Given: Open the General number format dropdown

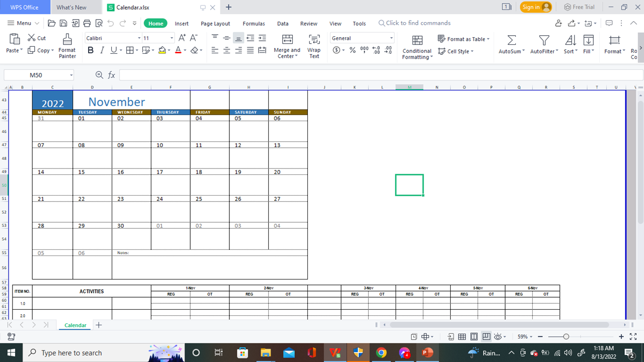Looking at the screenshot, I should coord(391,38).
